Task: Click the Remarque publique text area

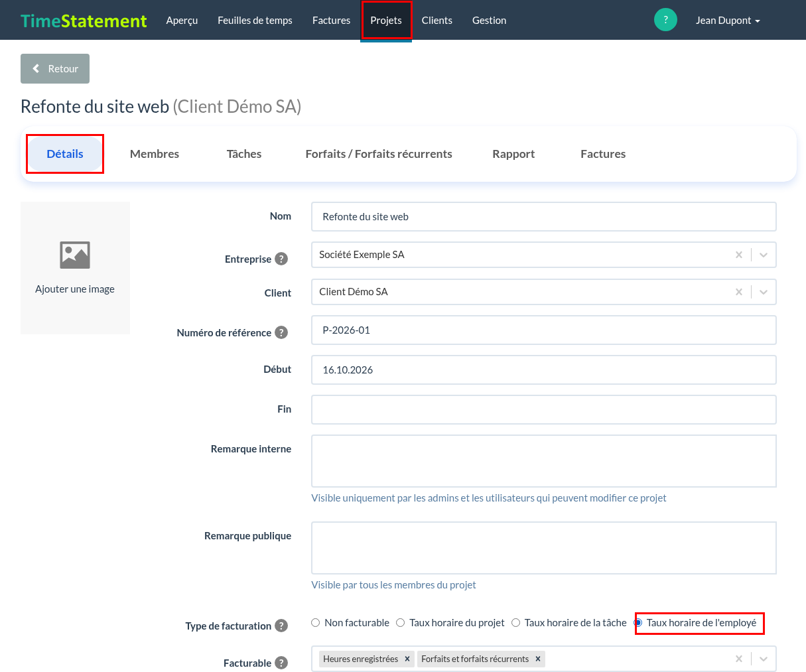Action: click(x=544, y=548)
